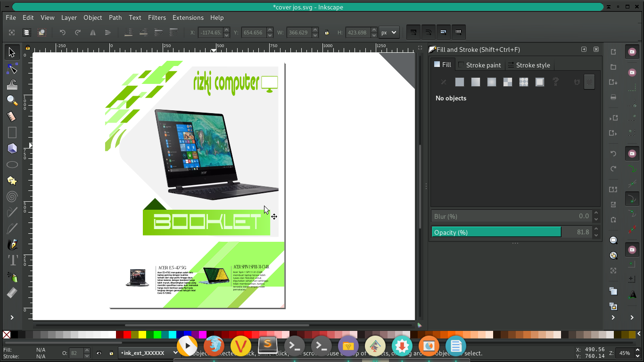Open the ink_ext_XXXXXX layer dropdown
Screen dimensions: 644x362
[x=149, y=353]
